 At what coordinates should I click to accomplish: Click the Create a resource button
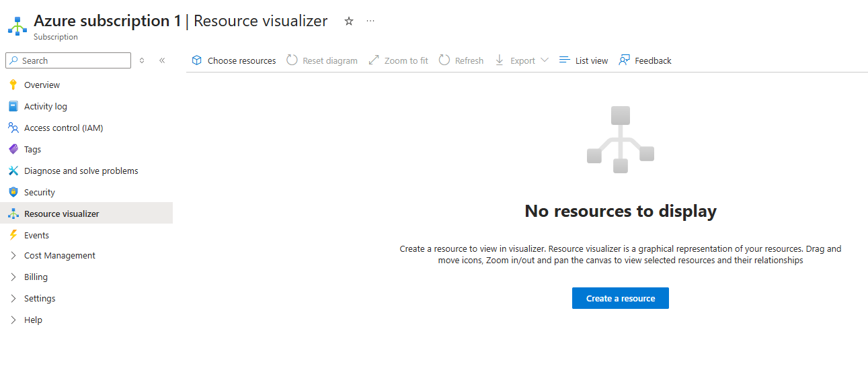click(x=621, y=298)
